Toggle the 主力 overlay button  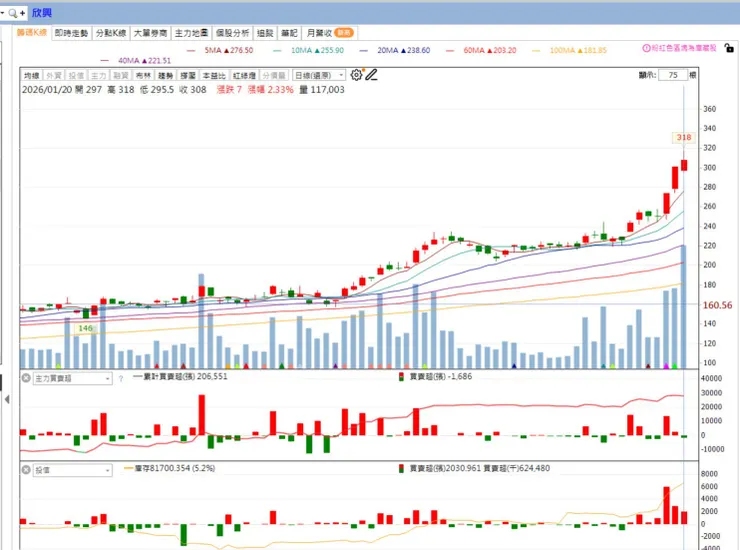pos(99,76)
